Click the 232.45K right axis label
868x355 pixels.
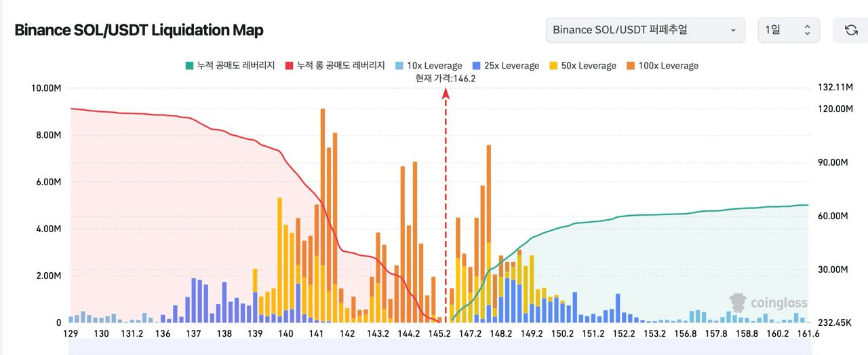[x=835, y=322]
